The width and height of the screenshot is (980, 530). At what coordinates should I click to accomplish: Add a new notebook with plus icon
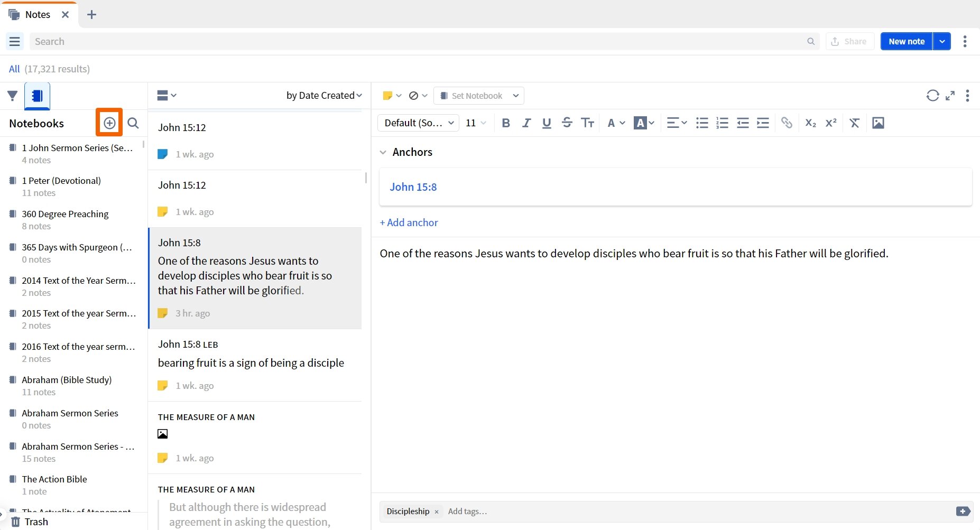(x=109, y=123)
